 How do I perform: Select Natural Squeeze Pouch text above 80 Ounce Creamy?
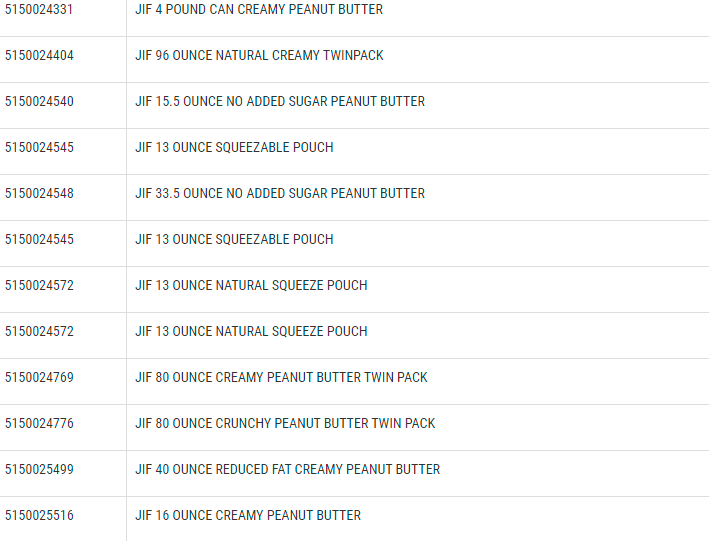coord(251,332)
